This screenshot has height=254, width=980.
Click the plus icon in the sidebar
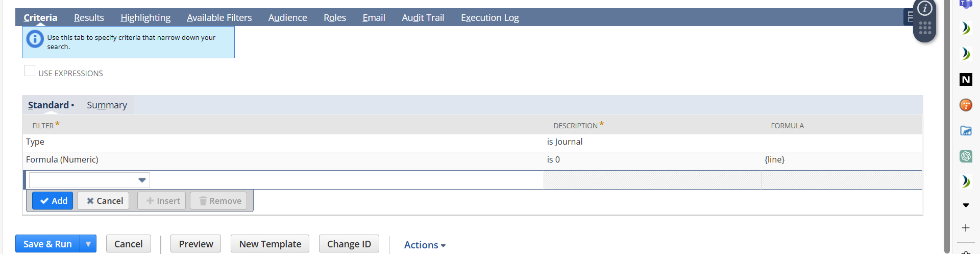pyautogui.click(x=966, y=228)
